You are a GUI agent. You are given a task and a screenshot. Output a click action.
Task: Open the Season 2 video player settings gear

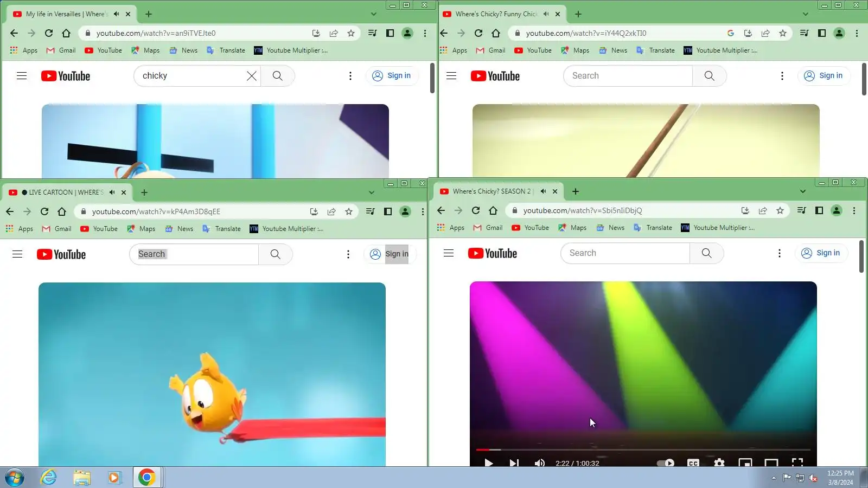point(719,463)
